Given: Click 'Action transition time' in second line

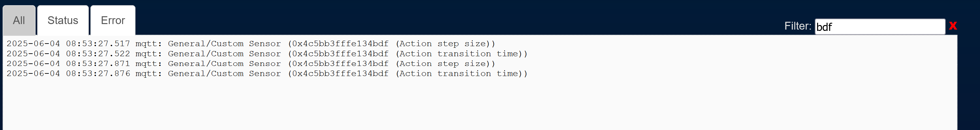Looking at the screenshot, I should pyautogui.click(x=461, y=53).
